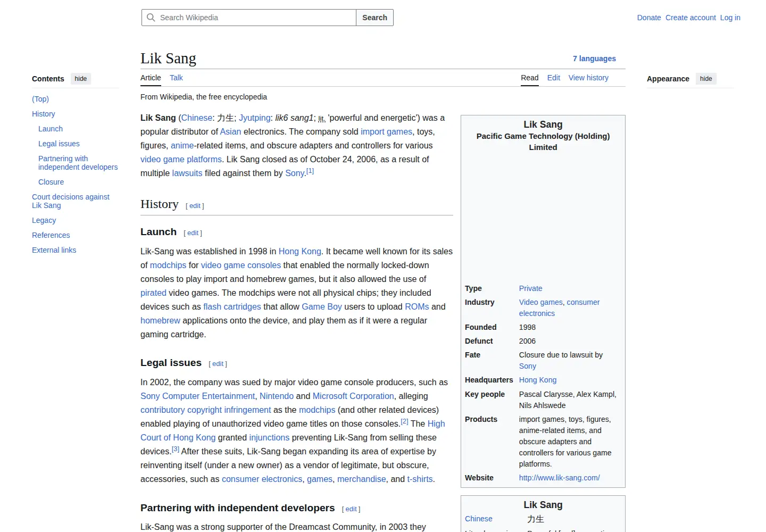Click the magnifier icon in search box

[x=151, y=18]
